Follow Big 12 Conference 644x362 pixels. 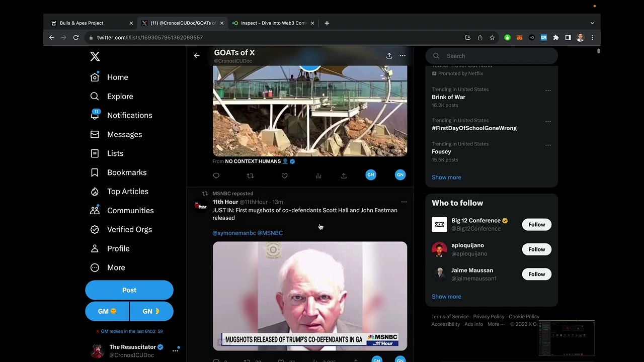[536, 225]
